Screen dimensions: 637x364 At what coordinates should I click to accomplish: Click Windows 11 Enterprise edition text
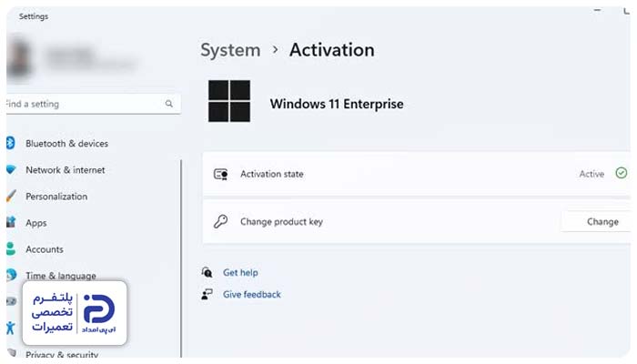click(337, 104)
